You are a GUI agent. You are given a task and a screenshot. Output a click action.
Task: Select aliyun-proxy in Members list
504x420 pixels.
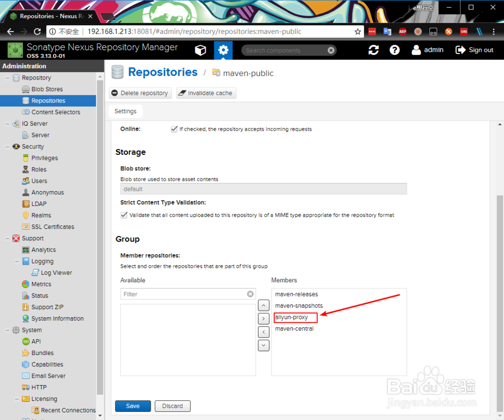point(291,317)
